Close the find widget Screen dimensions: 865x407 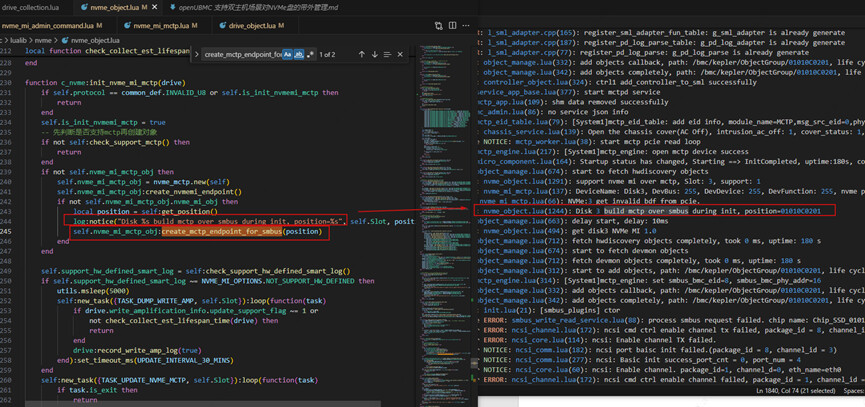click(x=401, y=55)
